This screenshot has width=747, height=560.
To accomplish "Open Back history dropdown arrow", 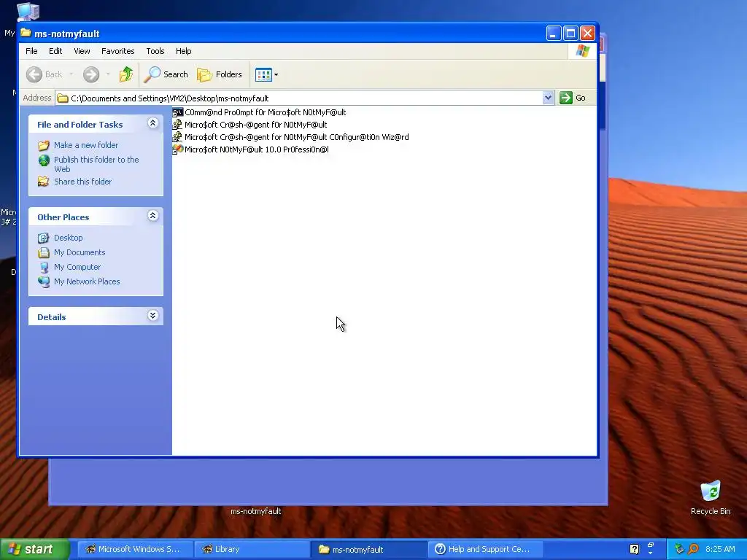I will coord(71,74).
